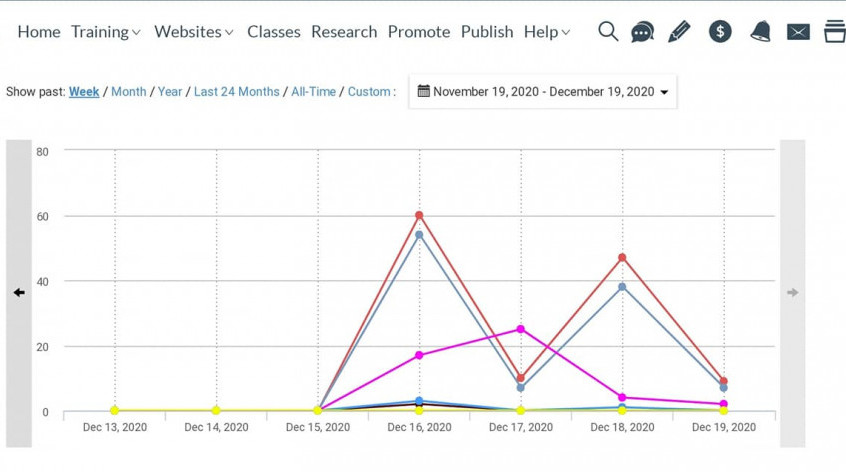Select the Last 24 Months link
The image size is (846, 472).
coord(236,92)
